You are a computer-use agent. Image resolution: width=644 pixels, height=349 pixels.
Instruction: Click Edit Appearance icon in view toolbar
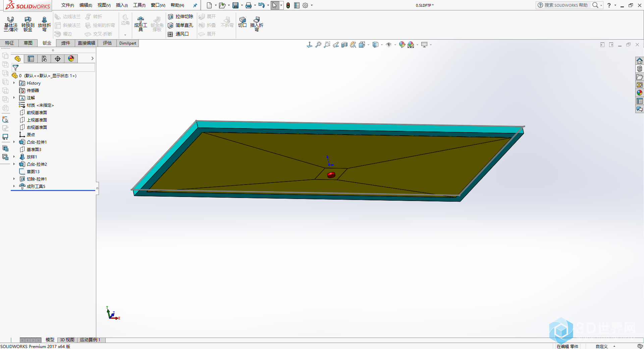(x=402, y=45)
